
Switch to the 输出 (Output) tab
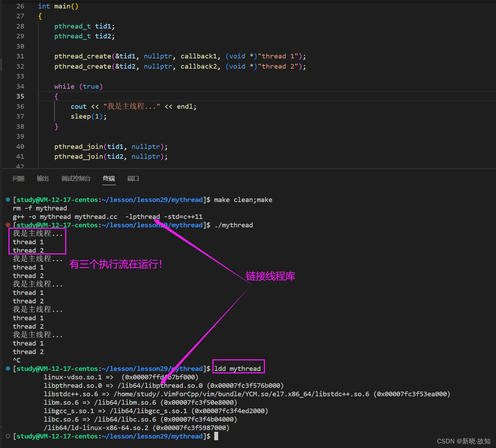pyautogui.click(x=43, y=179)
